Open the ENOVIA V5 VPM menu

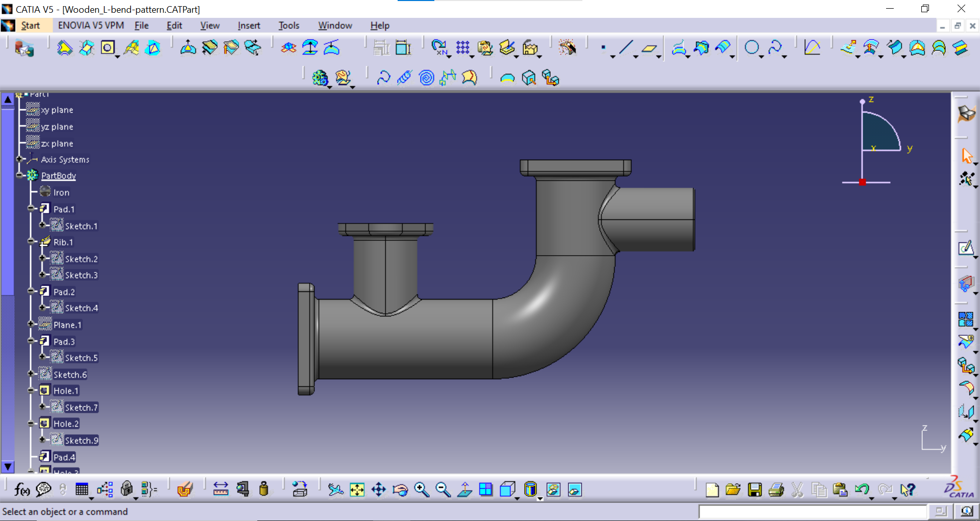pyautogui.click(x=91, y=26)
